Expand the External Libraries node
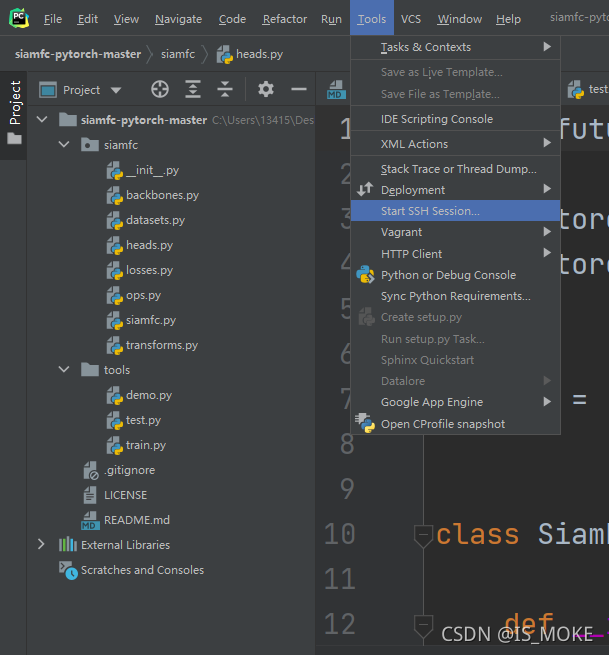Screen dimensions: 609x655 (x=41, y=544)
